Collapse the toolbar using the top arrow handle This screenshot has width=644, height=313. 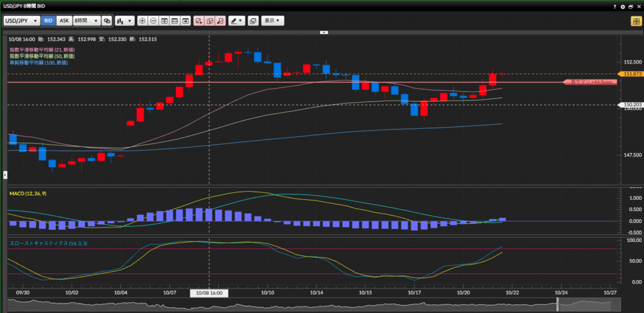coord(324,31)
